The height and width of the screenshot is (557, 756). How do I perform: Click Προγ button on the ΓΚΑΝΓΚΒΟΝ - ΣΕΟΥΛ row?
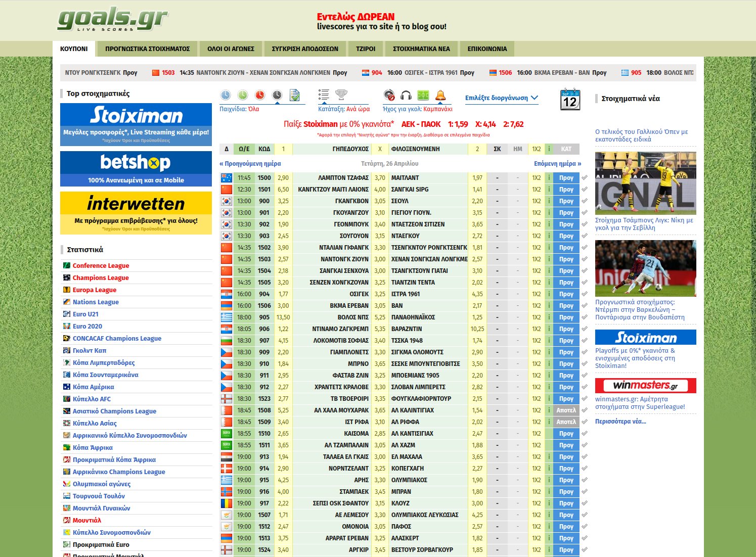(x=566, y=201)
